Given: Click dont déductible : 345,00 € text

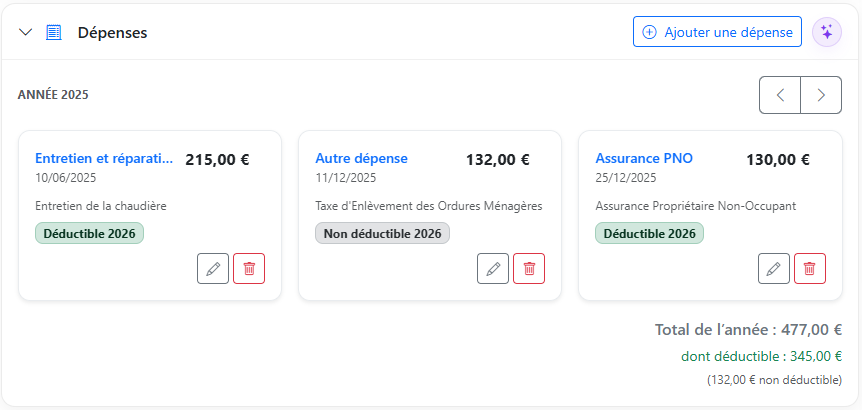Looking at the screenshot, I should 761,356.
